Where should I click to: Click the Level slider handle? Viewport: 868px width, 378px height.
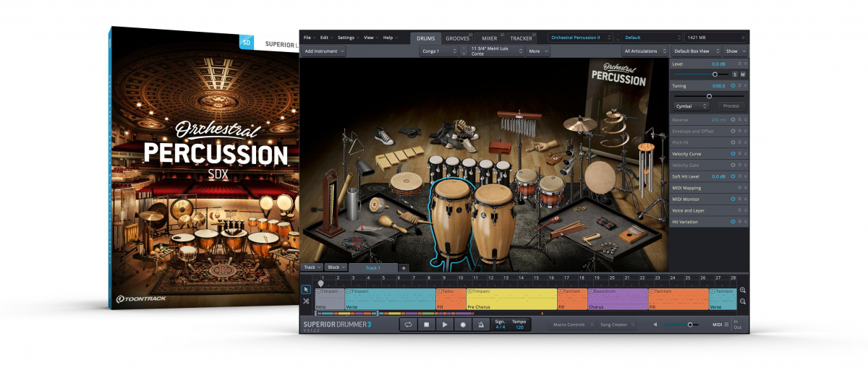[x=715, y=74]
